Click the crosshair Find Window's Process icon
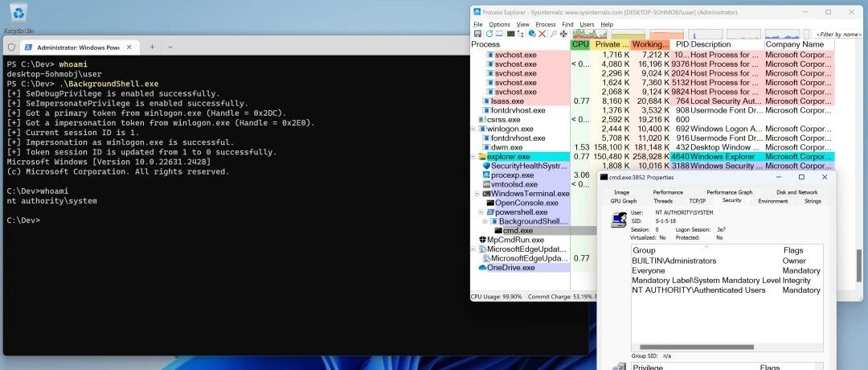Image resolution: width=868 pixels, height=370 pixels. [563, 34]
